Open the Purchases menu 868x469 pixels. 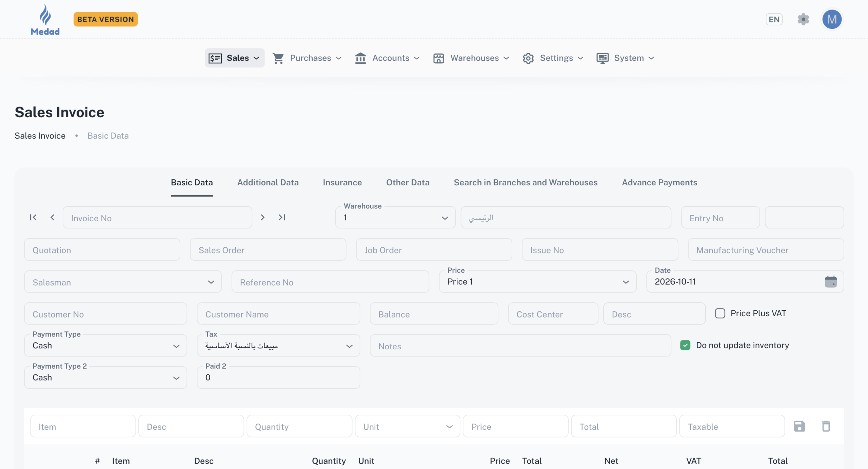point(307,58)
